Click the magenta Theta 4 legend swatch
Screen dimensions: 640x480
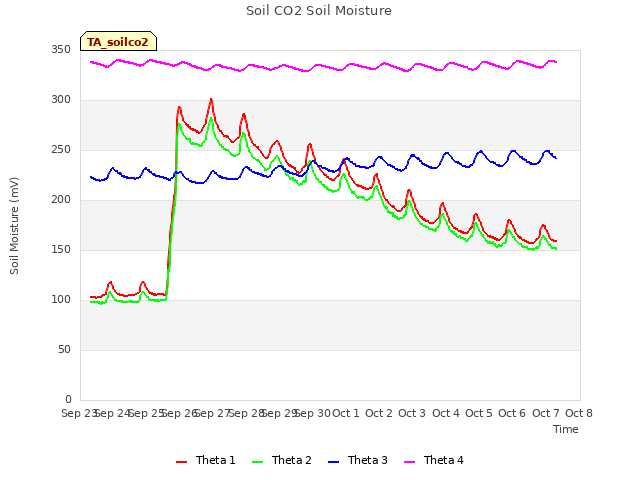pyautogui.click(x=409, y=462)
